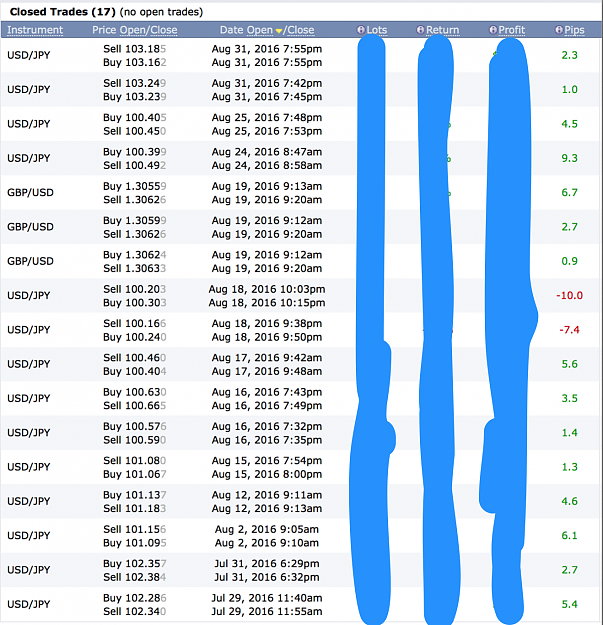Select price 'Buy 102.357'
The height and width of the screenshot is (625, 603).
[135, 563]
